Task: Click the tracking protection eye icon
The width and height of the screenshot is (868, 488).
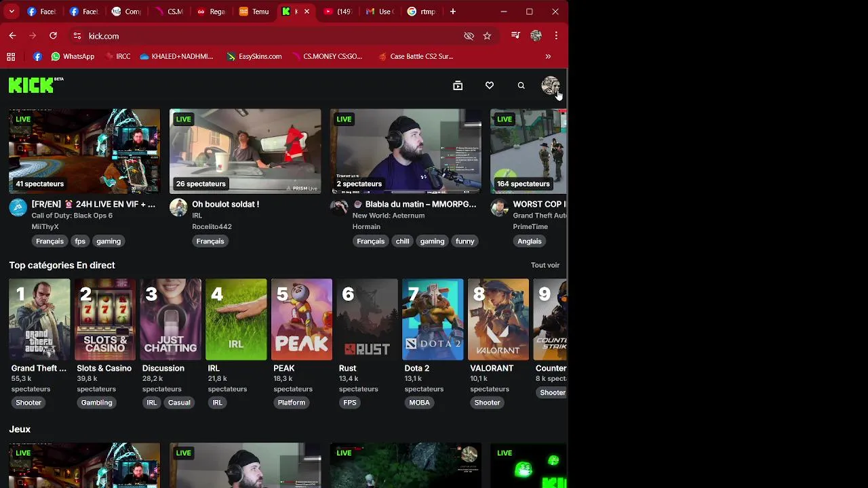Action: tap(469, 36)
